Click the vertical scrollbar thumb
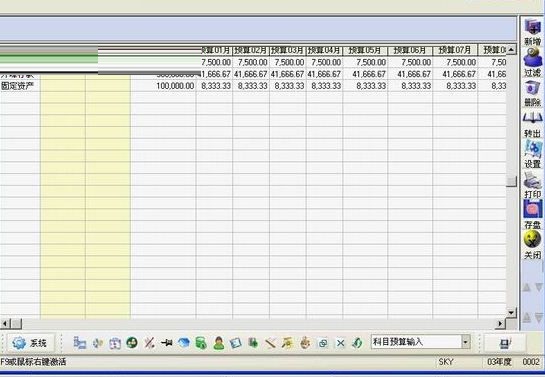The width and height of the screenshot is (545, 377). (x=511, y=181)
